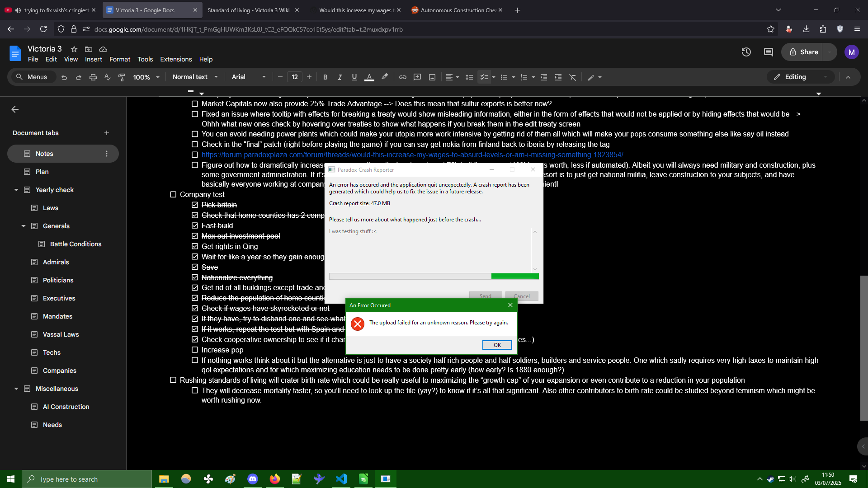Open the Editing mode dropdown
Screen dimensions: 868x488
(x=800, y=77)
